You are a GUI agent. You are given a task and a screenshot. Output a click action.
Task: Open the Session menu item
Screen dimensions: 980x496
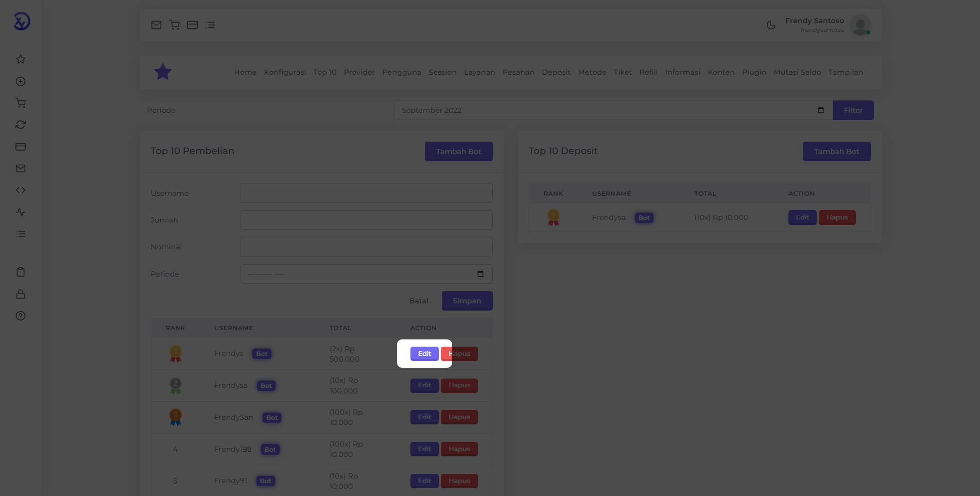click(x=442, y=72)
